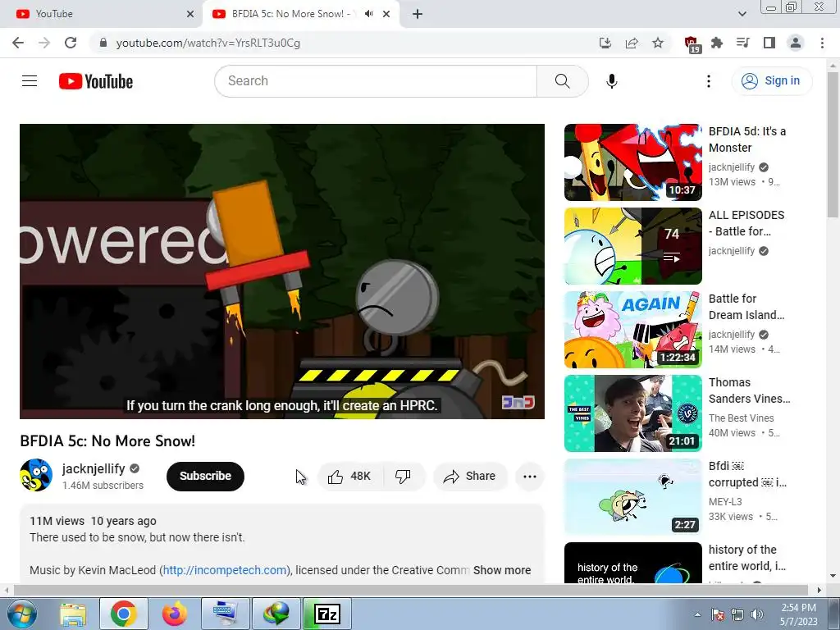Screen dimensions: 840x630
Task: Like the video with thumbs up 48K
Action: point(349,477)
